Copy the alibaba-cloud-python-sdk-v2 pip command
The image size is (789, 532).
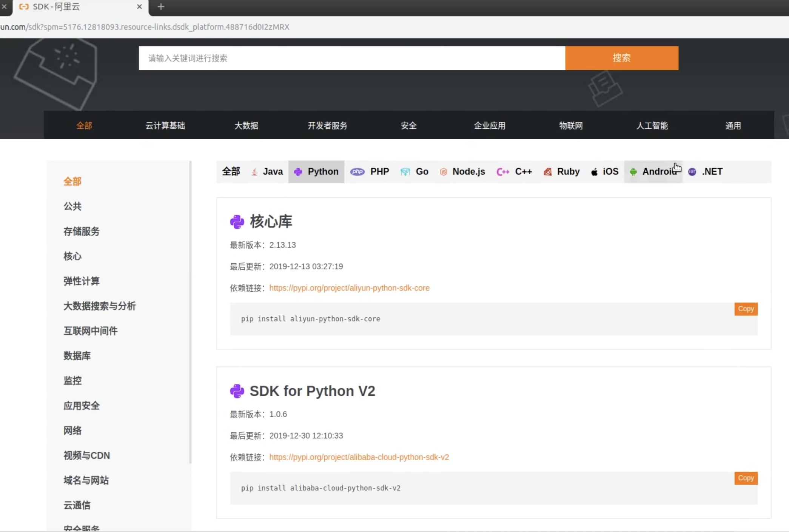(x=746, y=478)
